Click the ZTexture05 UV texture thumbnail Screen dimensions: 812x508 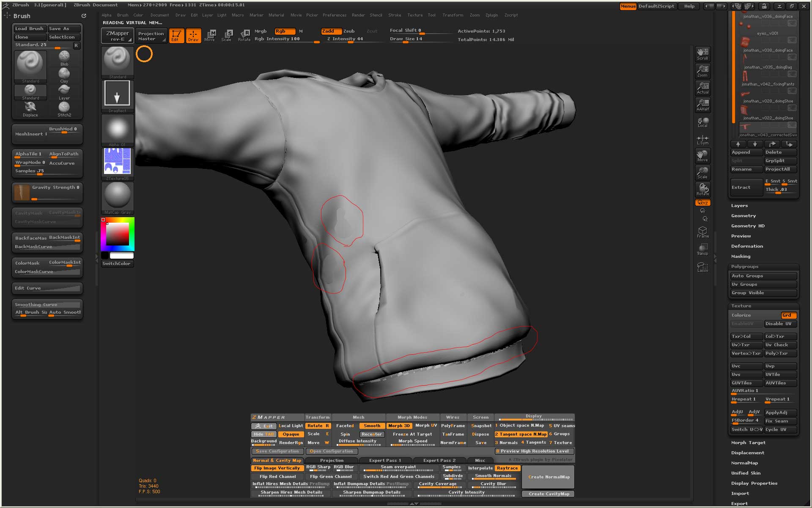pyautogui.click(x=117, y=161)
